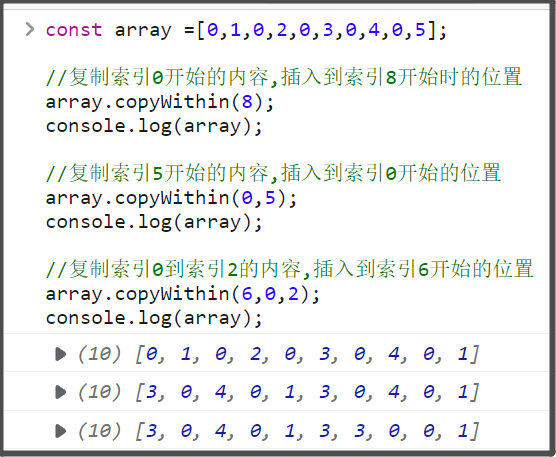Click the (10) length label of the array starting 0, 1
Viewport: 556px width, 457px height.
pos(100,354)
